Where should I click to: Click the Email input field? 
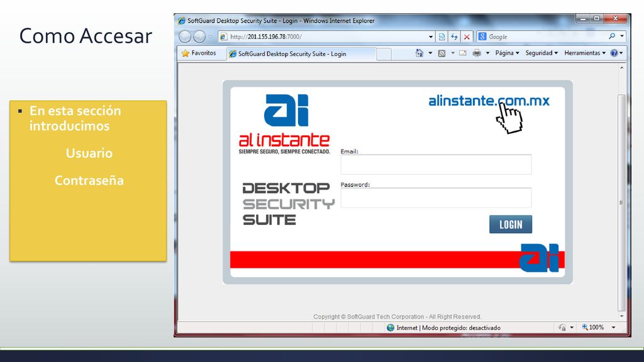(436, 165)
